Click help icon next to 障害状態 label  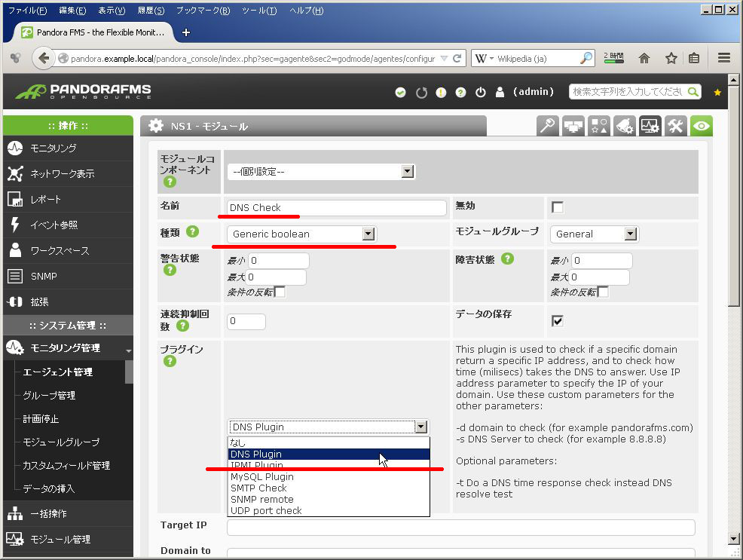click(507, 259)
